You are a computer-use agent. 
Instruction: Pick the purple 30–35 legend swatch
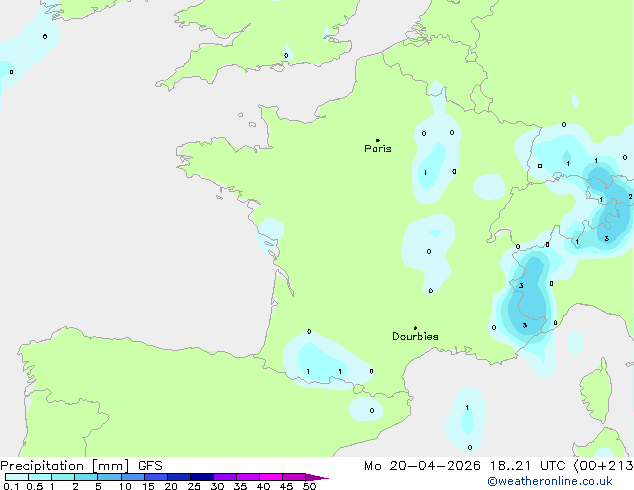[x=225, y=477]
